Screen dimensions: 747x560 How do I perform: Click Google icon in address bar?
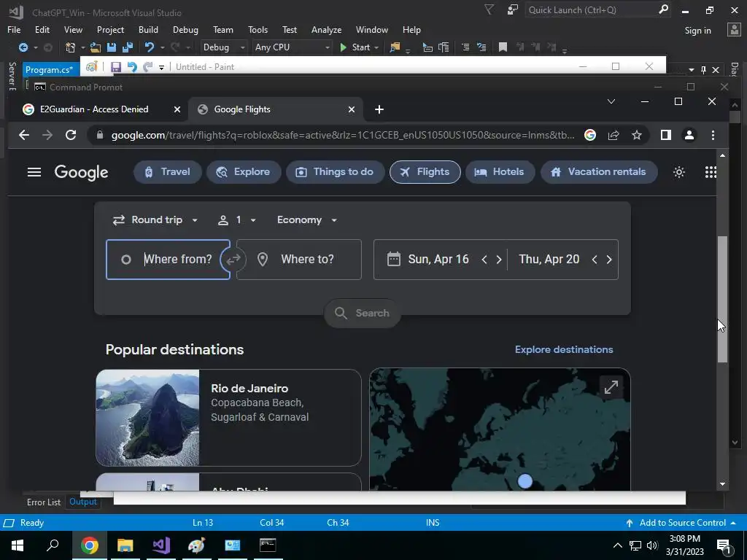[x=589, y=135]
